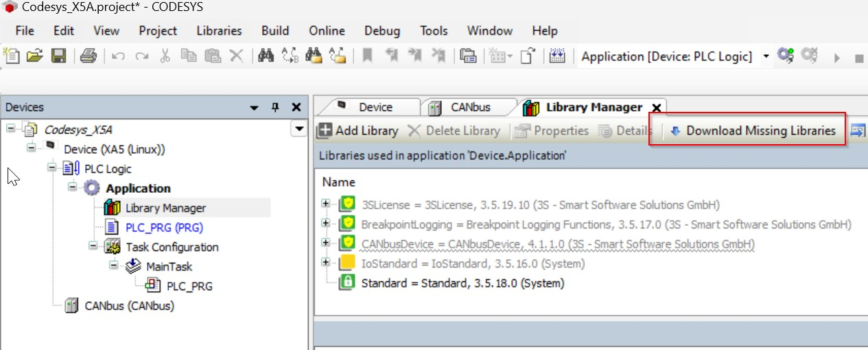Click the pin icon in Devices panel
Screen dimensions: 868x350
[276, 107]
